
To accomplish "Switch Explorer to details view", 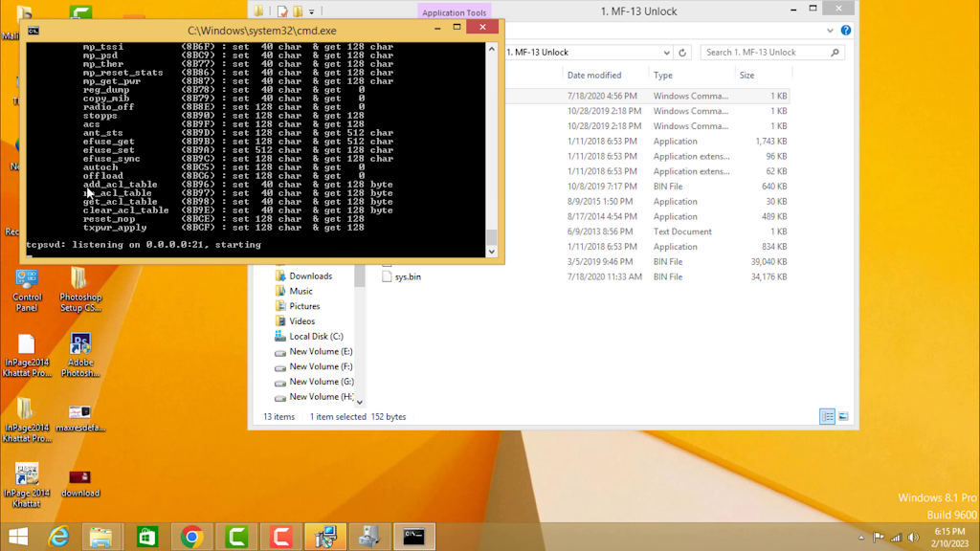I will tap(827, 417).
